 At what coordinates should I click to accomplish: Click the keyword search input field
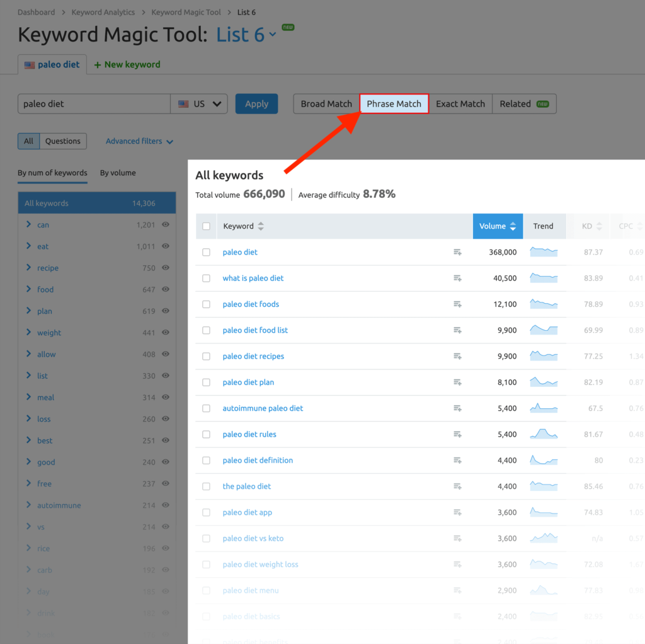93,103
